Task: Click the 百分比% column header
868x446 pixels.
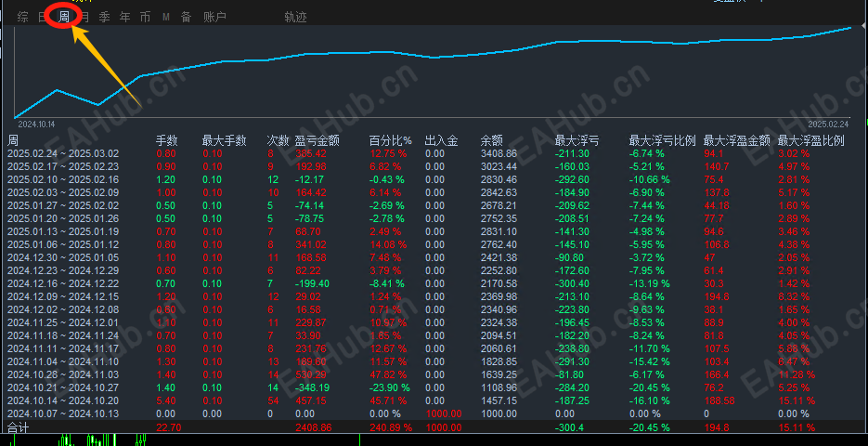Action: (x=391, y=140)
